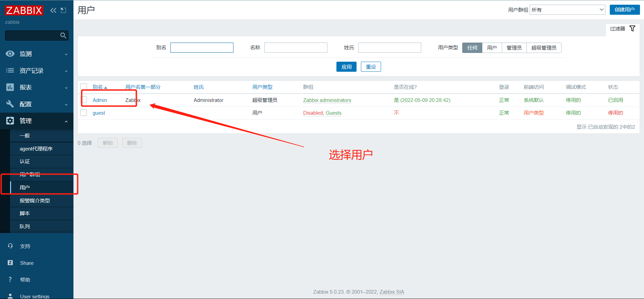This screenshot has width=644, height=299.
Task: Select 超级管理员 user type filter
Action: (x=544, y=48)
